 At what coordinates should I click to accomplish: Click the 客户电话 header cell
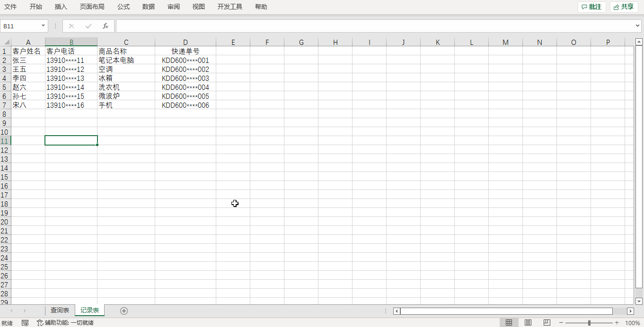point(71,51)
